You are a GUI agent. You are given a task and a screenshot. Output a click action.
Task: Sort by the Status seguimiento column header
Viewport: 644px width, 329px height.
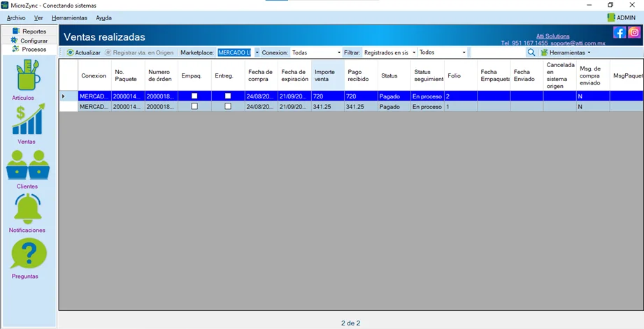click(x=427, y=75)
